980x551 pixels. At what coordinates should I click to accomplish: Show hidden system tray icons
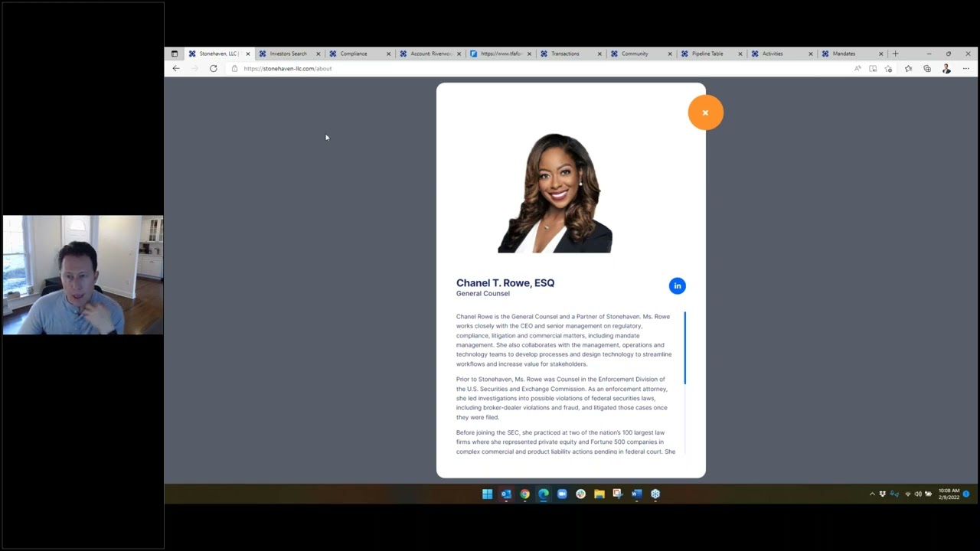click(872, 494)
